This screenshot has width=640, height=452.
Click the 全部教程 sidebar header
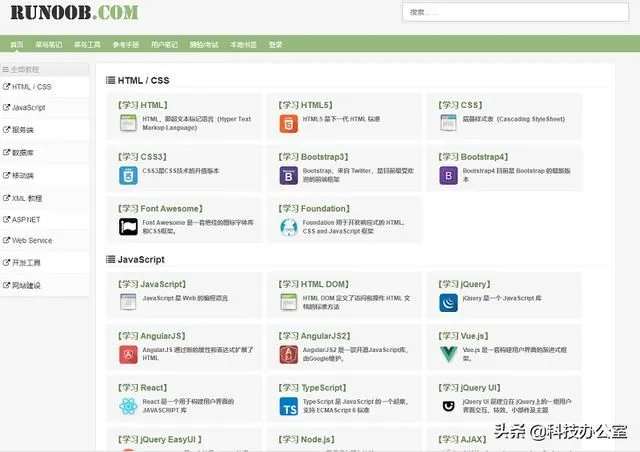point(44,69)
